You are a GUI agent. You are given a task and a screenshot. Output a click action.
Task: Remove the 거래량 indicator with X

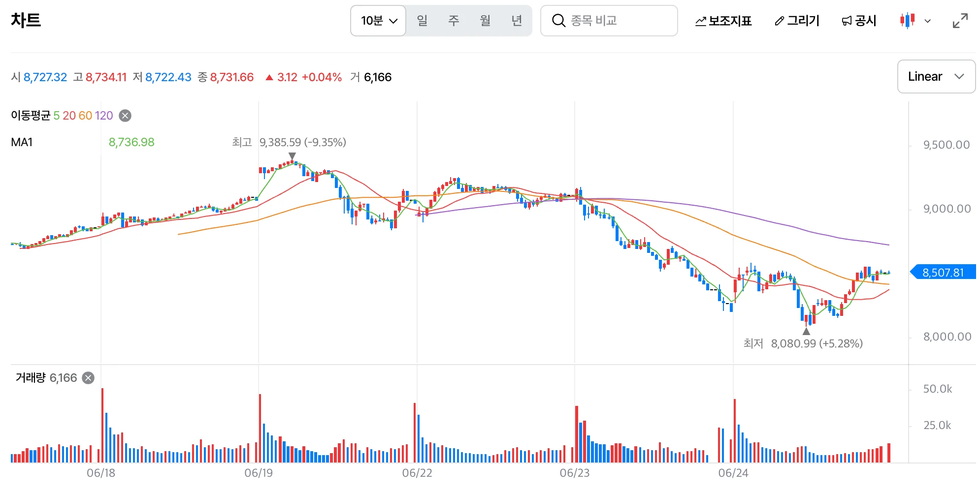click(88, 378)
